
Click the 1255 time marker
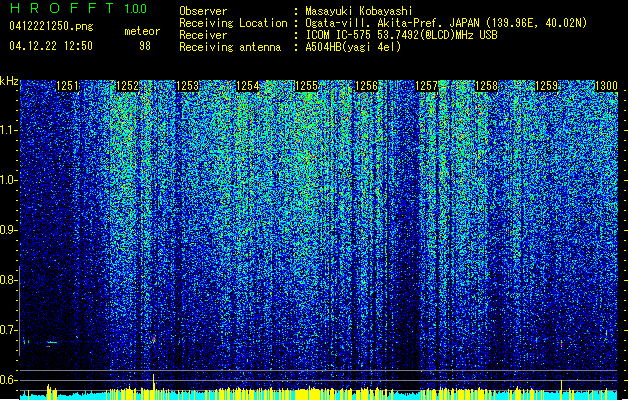pos(307,86)
